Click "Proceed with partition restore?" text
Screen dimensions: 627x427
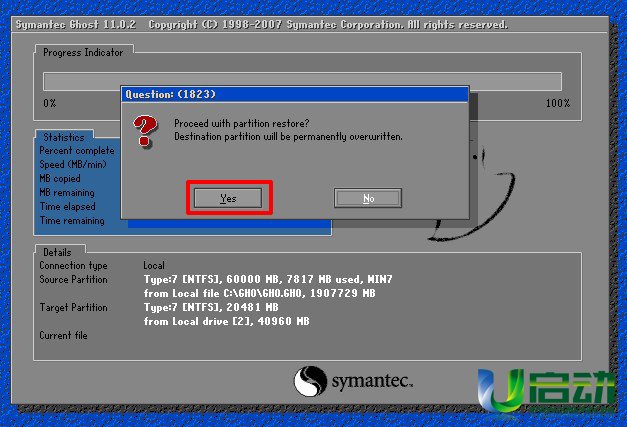[242, 124]
